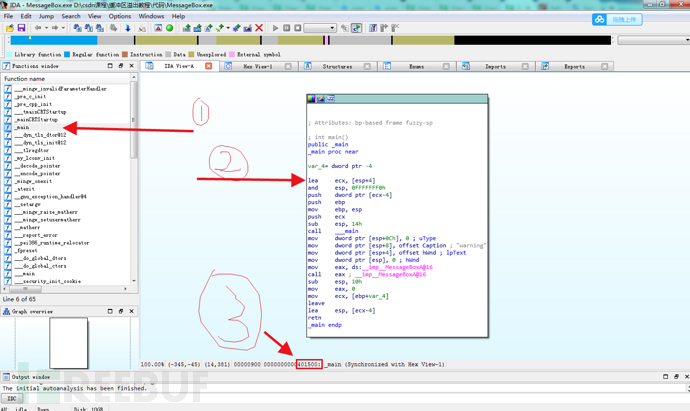Switch to the Imports tab
The image size is (690, 411).
coord(495,66)
